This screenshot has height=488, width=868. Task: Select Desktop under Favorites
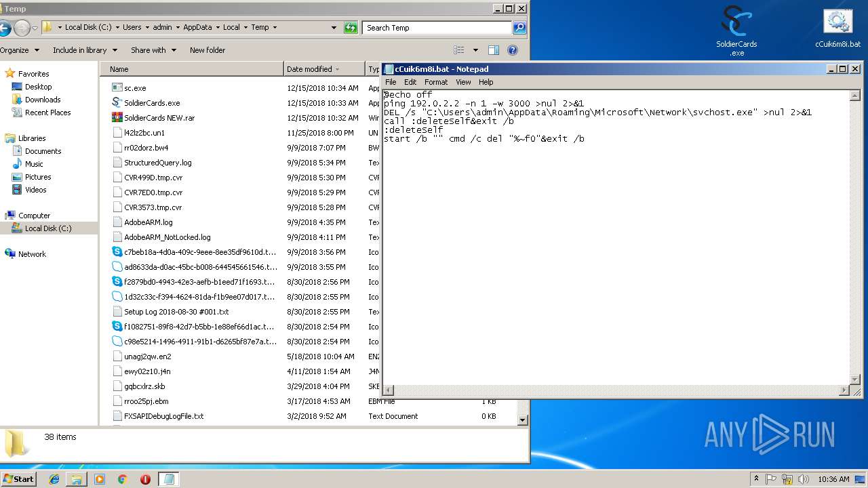click(x=39, y=87)
